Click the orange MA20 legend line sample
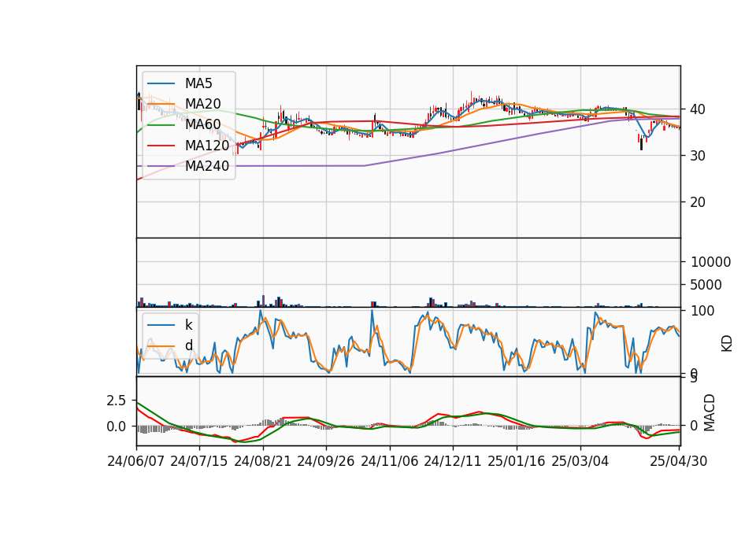 pyautogui.click(x=161, y=104)
